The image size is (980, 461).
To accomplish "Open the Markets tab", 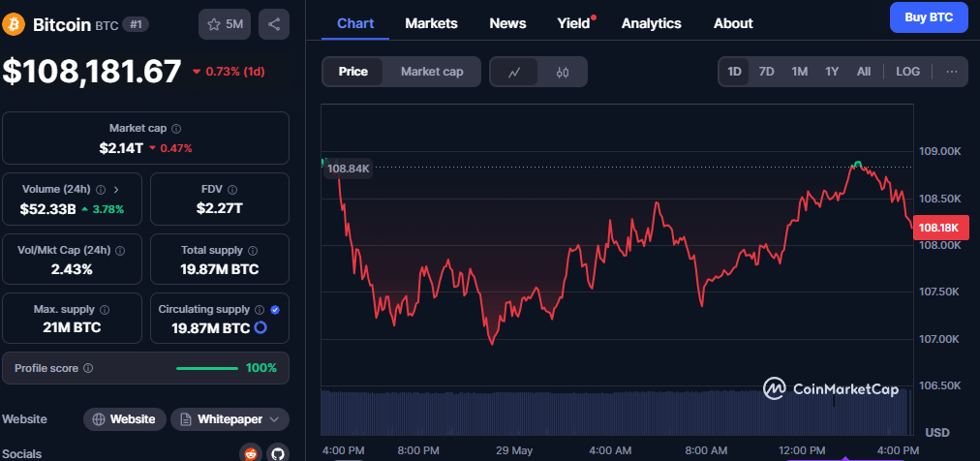I will (x=431, y=24).
